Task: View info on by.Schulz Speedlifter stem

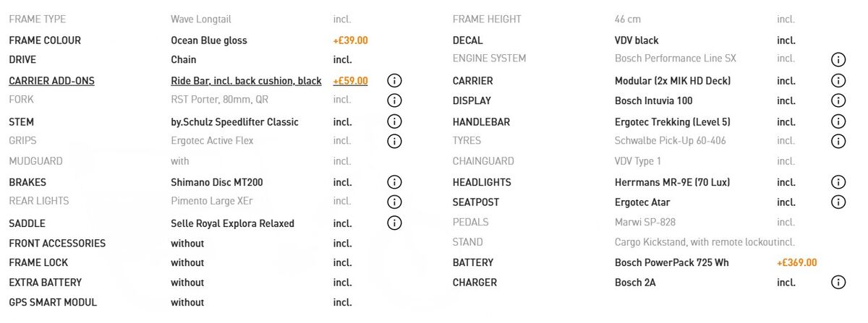Action: (394, 121)
